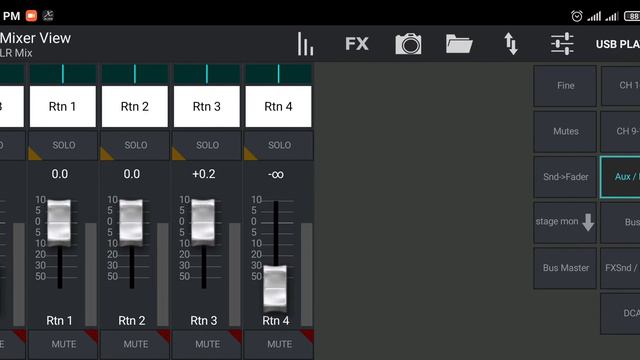Viewport: 640px width, 360px height.
Task: Click the Rtn 1 pan indicator strip
Action: point(63,74)
